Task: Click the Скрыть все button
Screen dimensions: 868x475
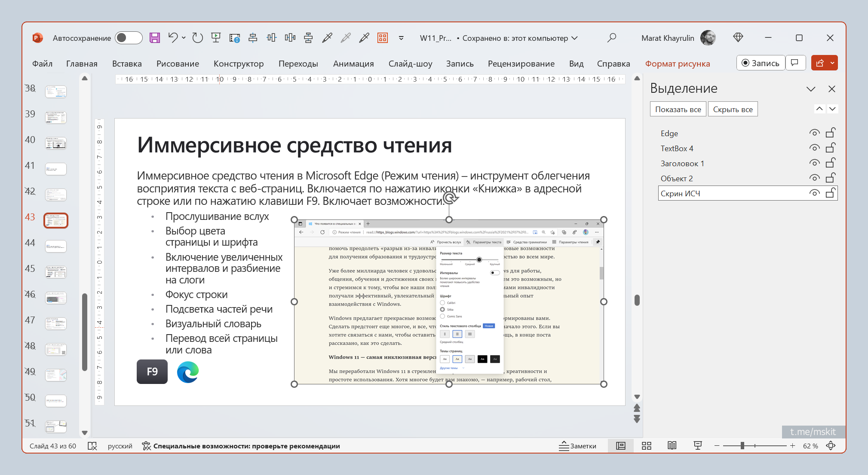Action: [x=733, y=109]
